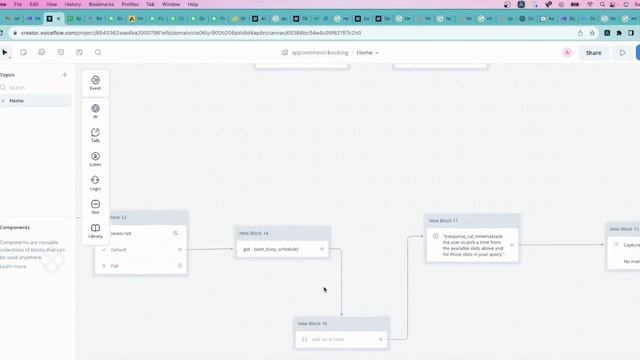
Task: Open the Dev step menu
Action: 95,207
